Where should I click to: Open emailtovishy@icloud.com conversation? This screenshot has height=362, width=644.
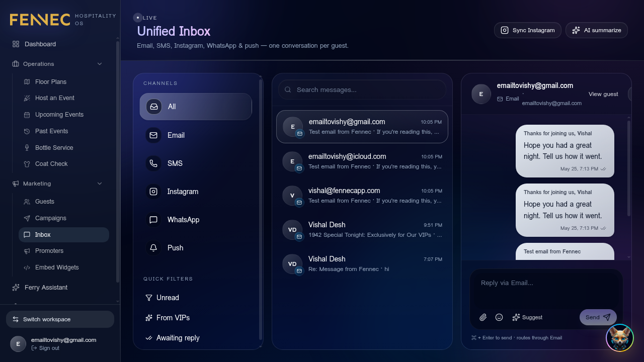(x=362, y=161)
